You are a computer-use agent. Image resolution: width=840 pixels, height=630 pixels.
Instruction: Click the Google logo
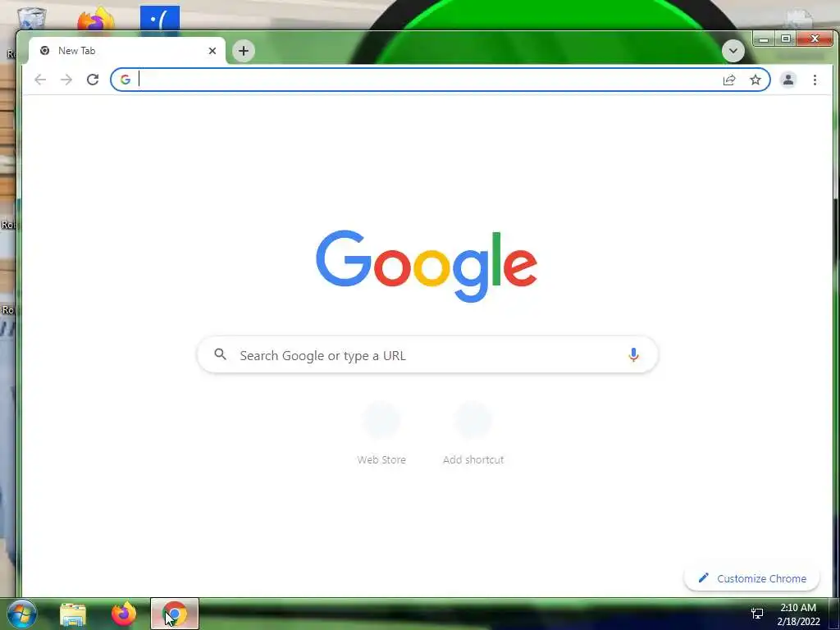coord(427,266)
